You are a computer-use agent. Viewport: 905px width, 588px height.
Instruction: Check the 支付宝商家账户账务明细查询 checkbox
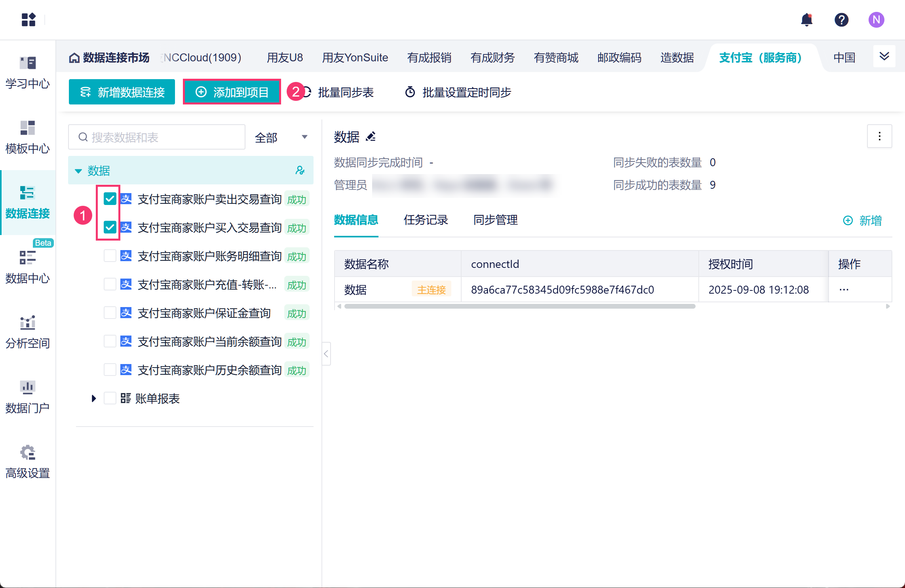[x=110, y=256]
